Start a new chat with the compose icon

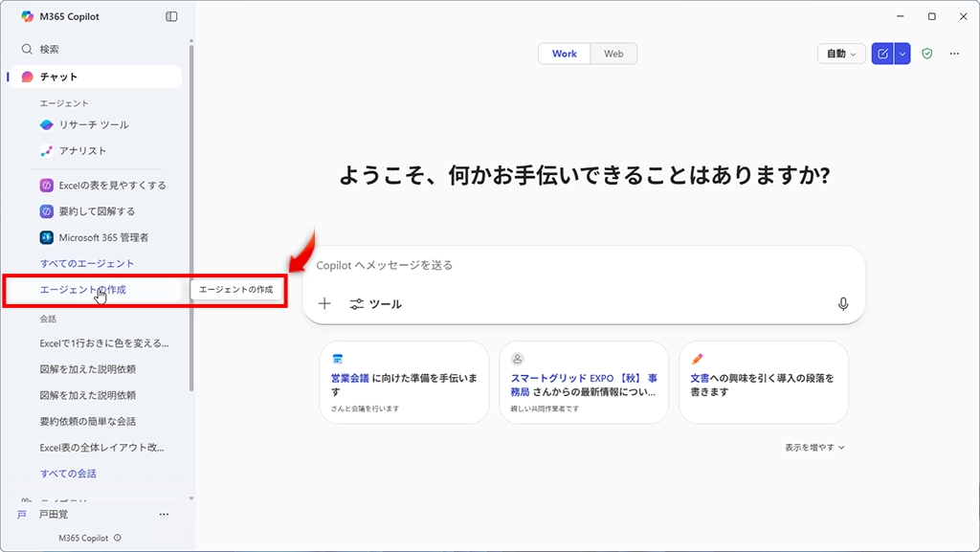tap(882, 54)
